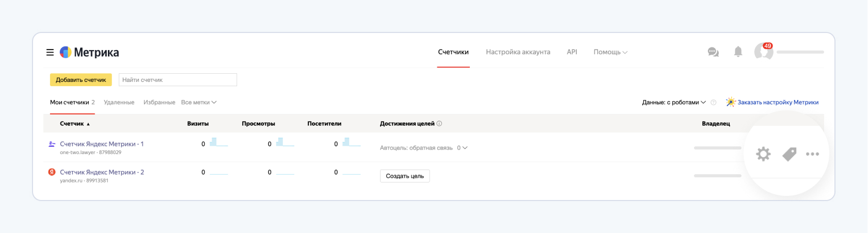Open the hamburger menu
The height and width of the screenshot is (233, 868).
pos(50,52)
